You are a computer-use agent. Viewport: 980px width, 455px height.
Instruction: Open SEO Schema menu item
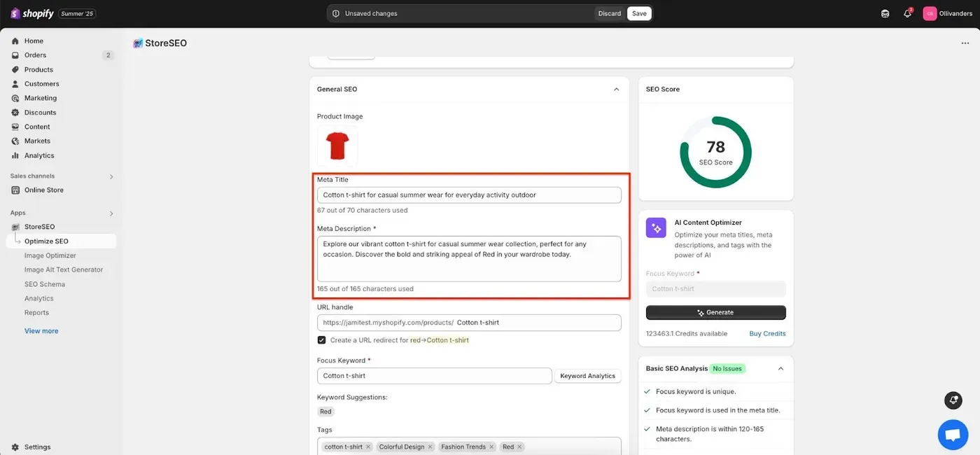click(45, 284)
